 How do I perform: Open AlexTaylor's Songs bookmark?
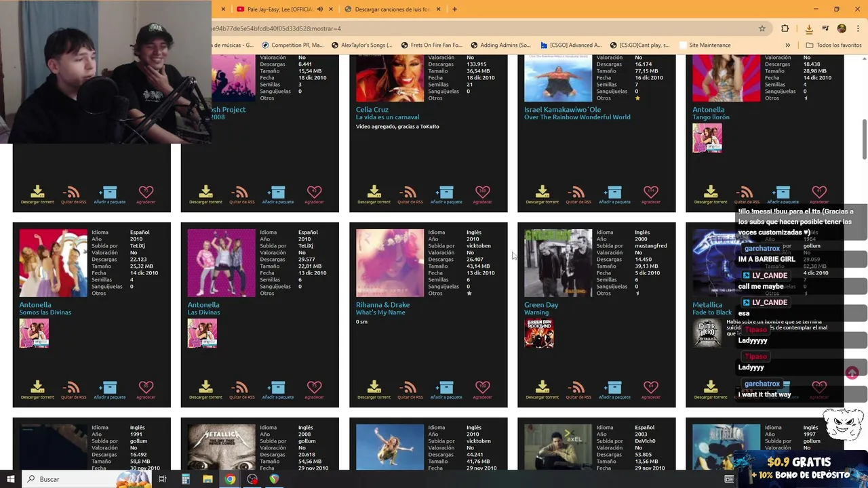tap(361, 45)
